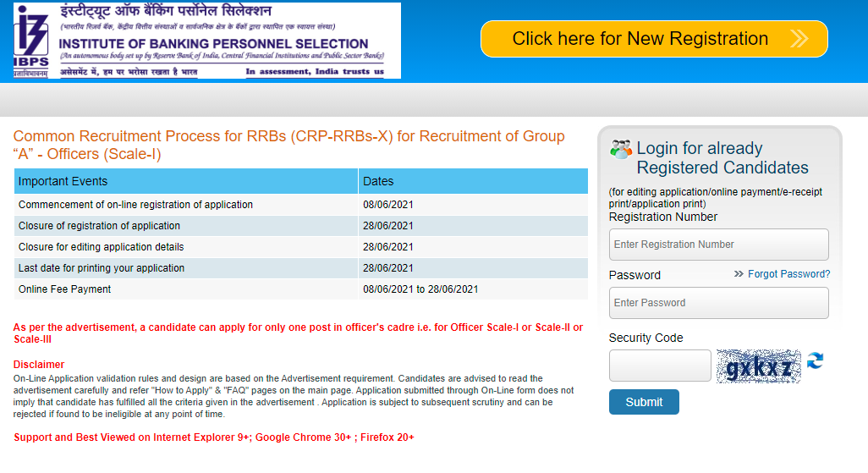Click the "Security Code" label

point(646,338)
